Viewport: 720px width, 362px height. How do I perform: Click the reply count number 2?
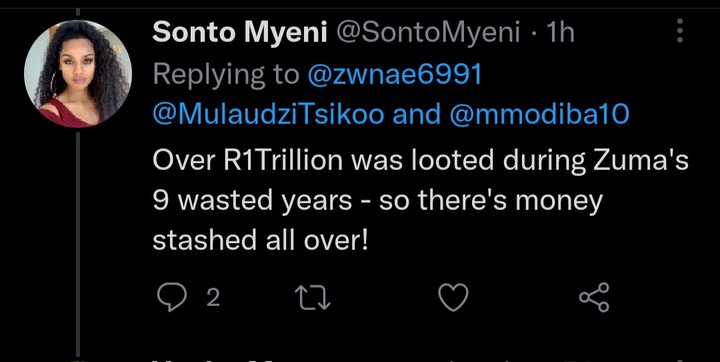pyautogui.click(x=213, y=298)
